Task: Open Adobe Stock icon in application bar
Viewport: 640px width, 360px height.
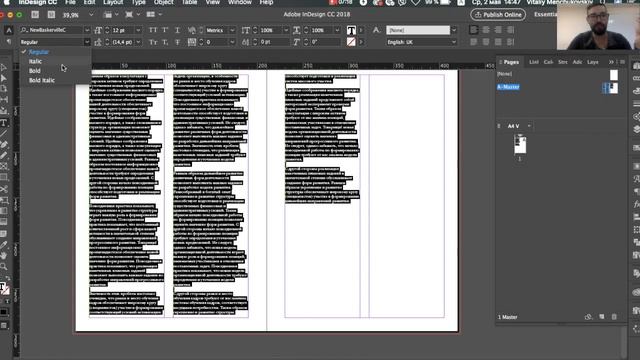Action: (51, 15)
